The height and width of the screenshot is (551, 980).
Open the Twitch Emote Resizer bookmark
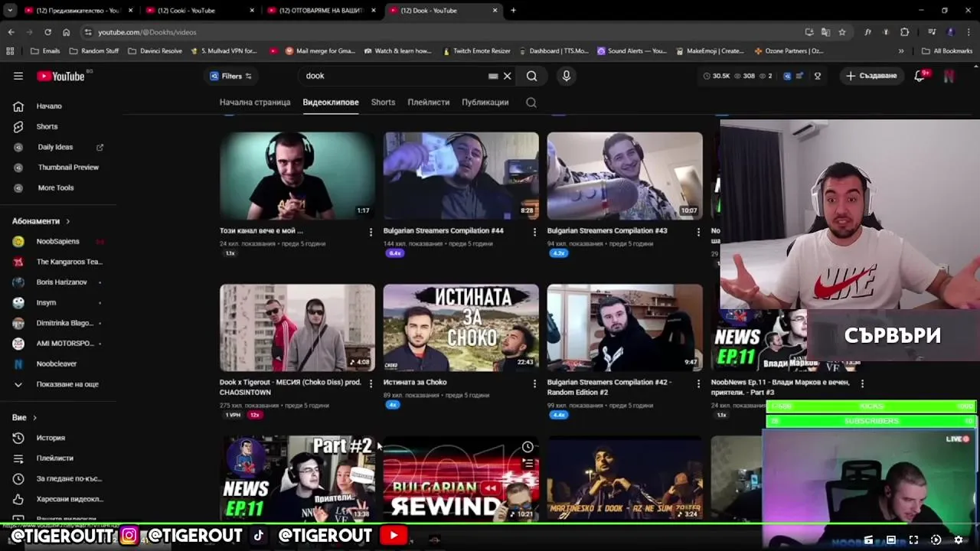tap(476, 51)
